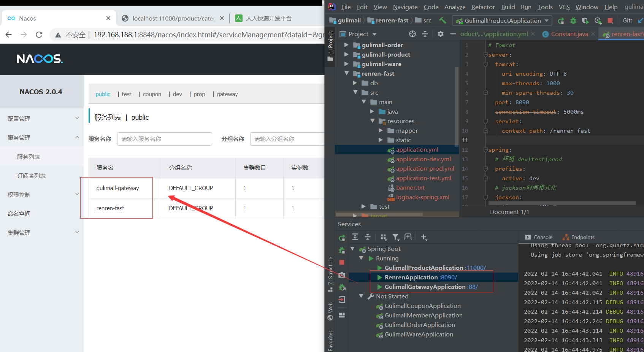
Task: Click the red Stop icon in the IntelliJ top toolbar
Action: coord(610,21)
